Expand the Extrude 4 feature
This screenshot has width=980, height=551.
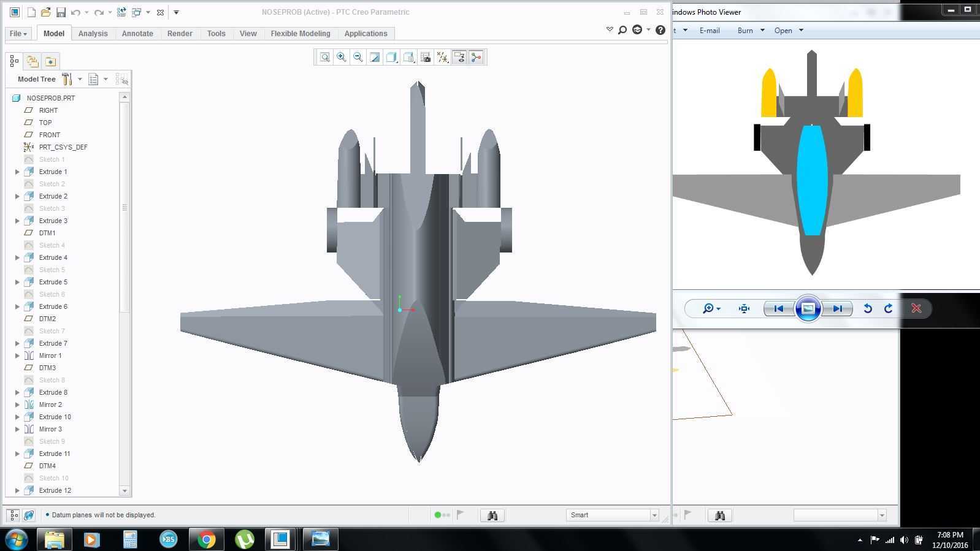click(17, 257)
